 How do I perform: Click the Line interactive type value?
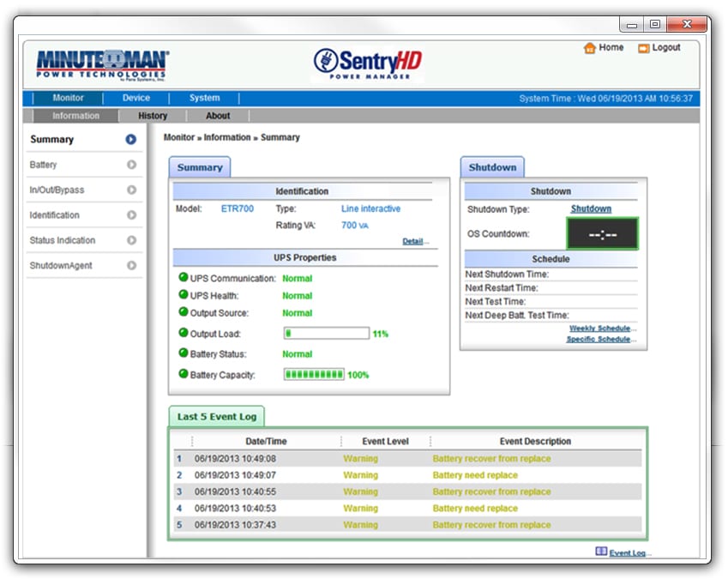(x=370, y=208)
